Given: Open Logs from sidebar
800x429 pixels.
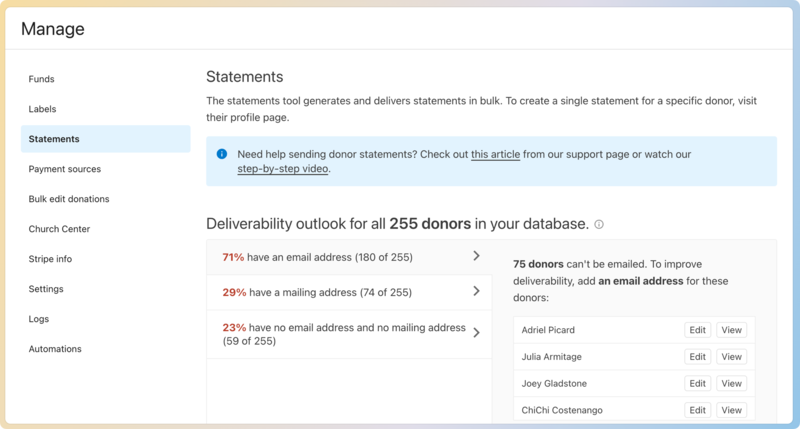Looking at the screenshot, I should point(40,319).
